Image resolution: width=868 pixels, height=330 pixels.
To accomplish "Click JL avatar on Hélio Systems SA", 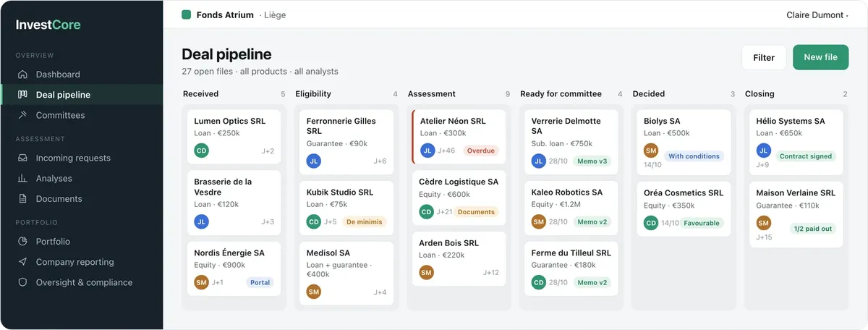I will point(764,151).
